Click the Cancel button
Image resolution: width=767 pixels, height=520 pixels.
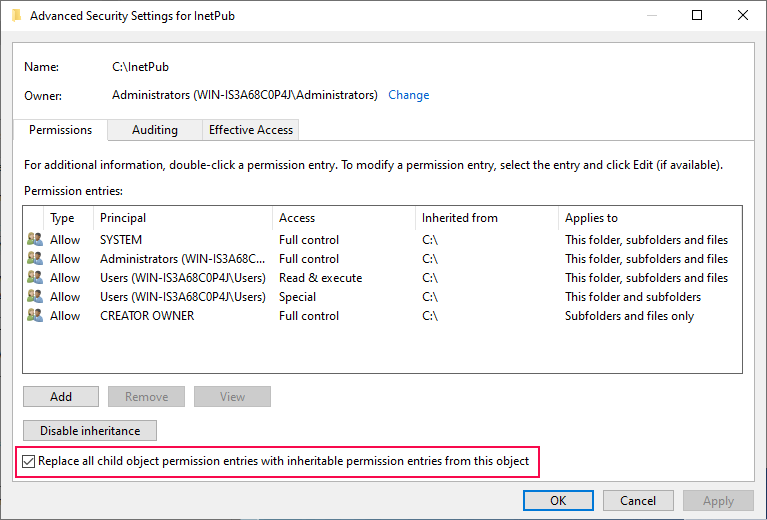point(638,501)
